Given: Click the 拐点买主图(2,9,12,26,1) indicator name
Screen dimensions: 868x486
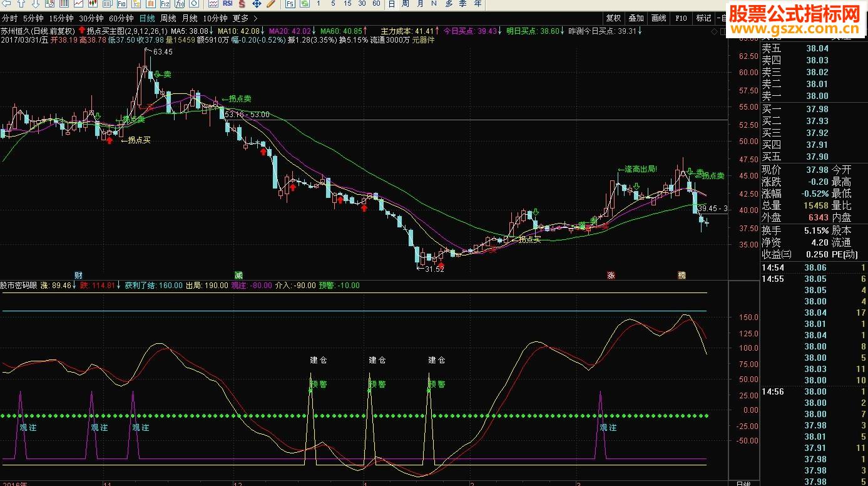Looking at the screenshot, I should click(128, 31).
